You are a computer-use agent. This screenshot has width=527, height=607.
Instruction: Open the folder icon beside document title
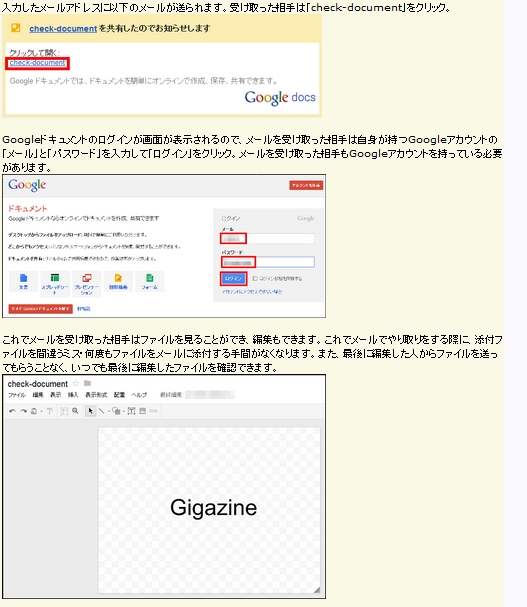88,383
